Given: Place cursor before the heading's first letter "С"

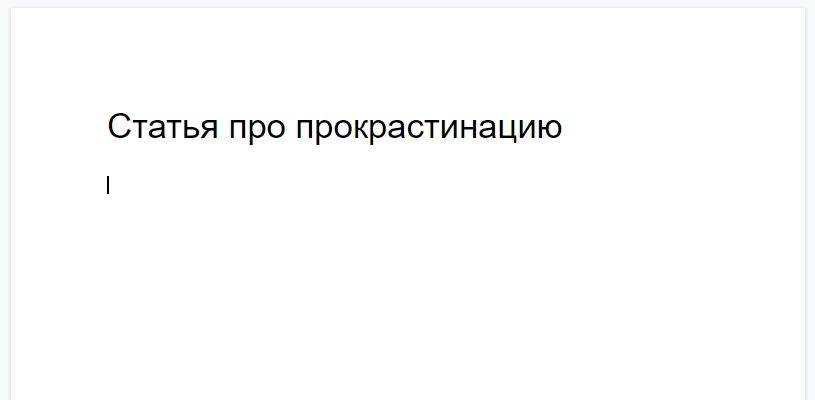Looking at the screenshot, I should (x=108, y=128).
